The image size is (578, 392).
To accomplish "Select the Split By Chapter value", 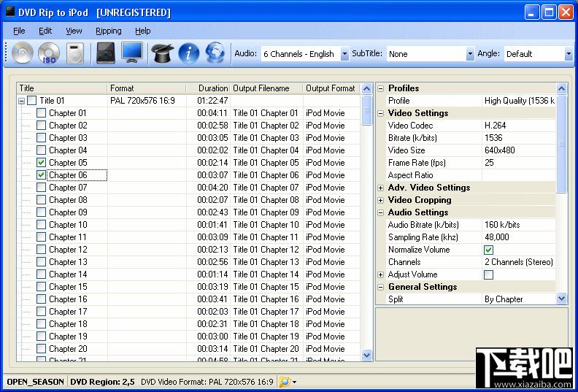I will click(x=519, y=299).
